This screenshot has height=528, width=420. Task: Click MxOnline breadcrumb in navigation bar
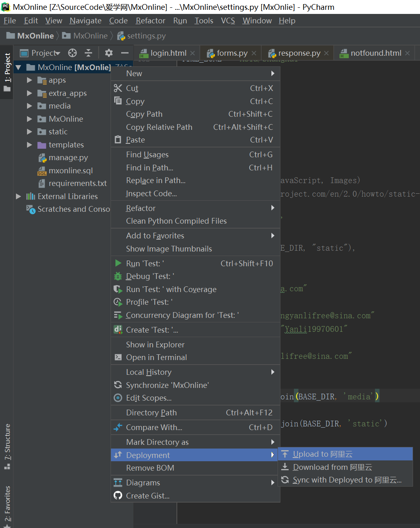[85, 36]
